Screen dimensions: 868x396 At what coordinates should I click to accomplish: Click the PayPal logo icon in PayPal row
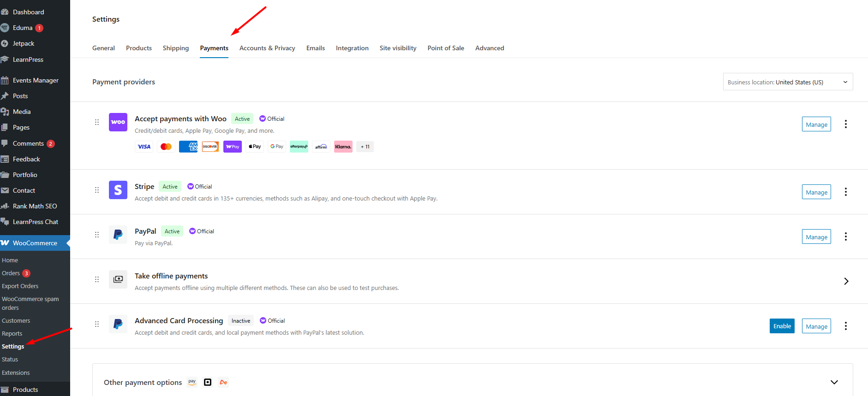pyautogui.click(x=118, y=235)
